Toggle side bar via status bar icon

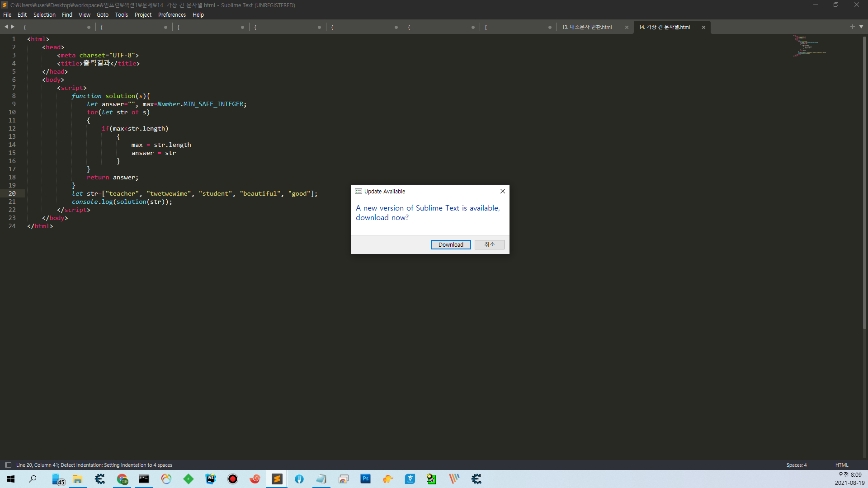tap(8, 465)
